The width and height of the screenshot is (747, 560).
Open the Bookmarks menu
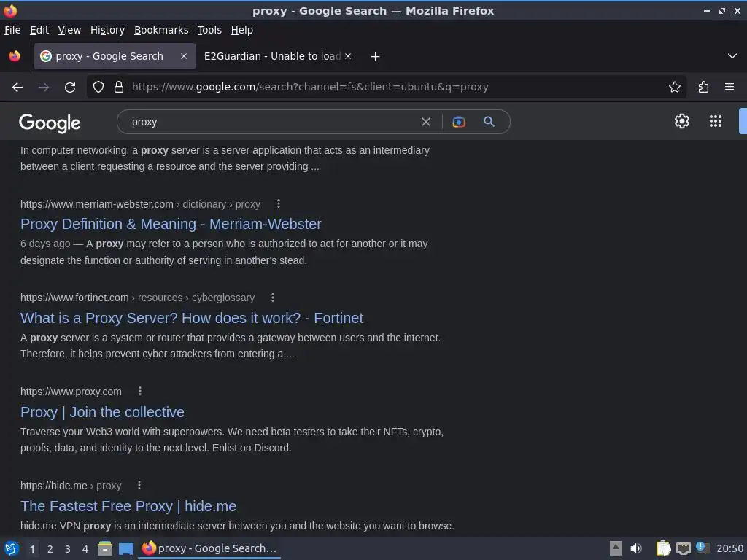[x=161, y=30]
